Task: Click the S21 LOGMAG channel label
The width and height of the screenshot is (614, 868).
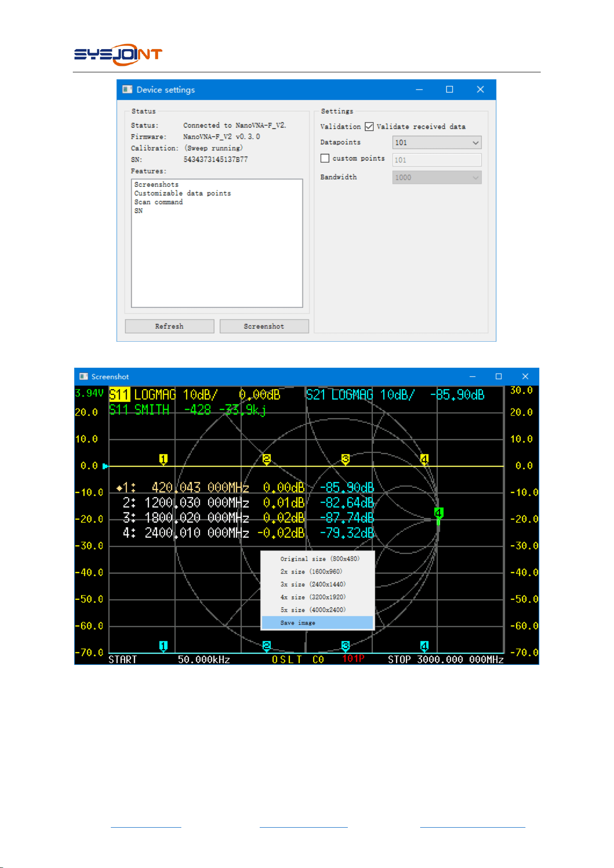Action: coord(339,395)
